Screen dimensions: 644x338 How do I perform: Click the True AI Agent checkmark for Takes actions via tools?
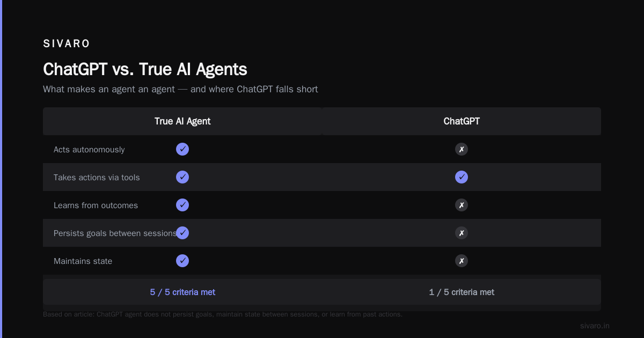[x=182, y=177]
